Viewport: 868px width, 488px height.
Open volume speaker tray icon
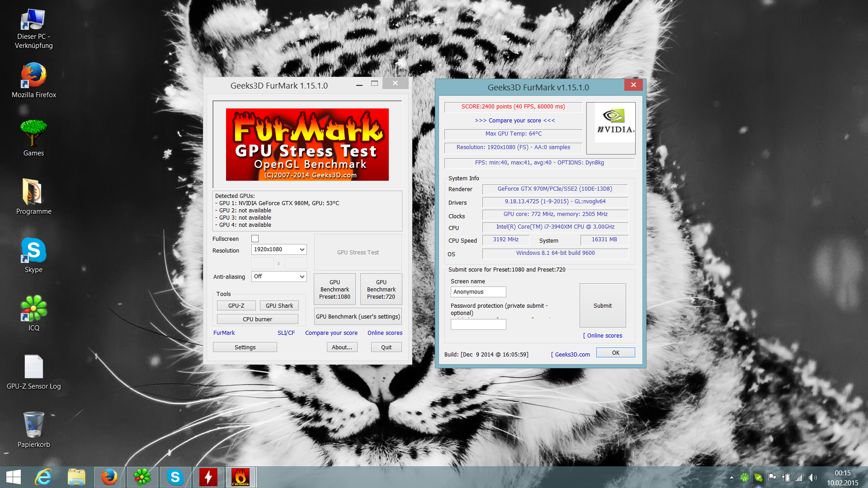(x=813, y=478)
